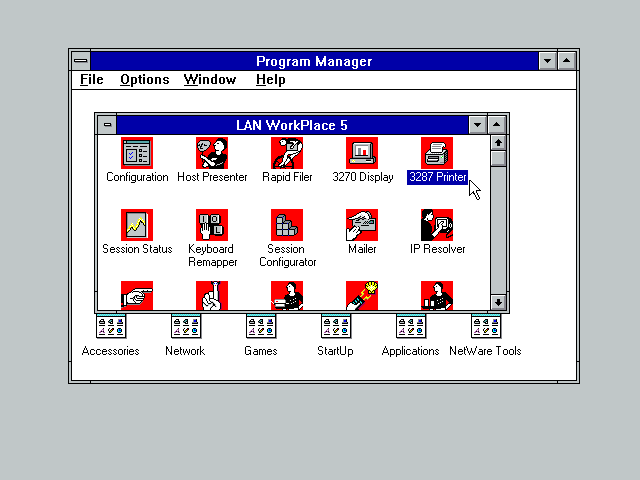The image size is (640, 480).
Task: Click the Session Status icon
Action: pos(137,225)
